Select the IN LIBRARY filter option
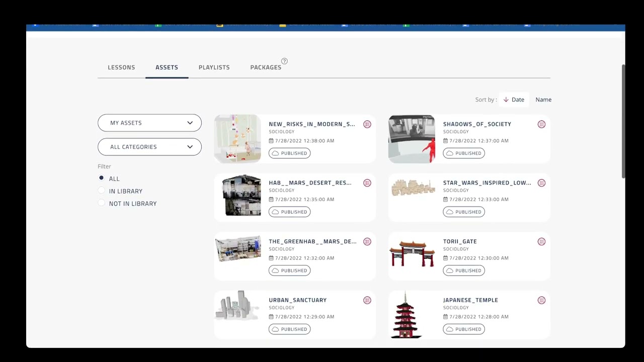The height and width of the screenshot is (362, 644). pos(102,191)
